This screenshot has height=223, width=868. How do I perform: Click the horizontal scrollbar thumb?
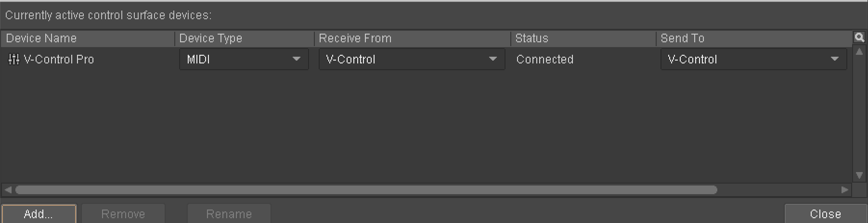(366, 190)
